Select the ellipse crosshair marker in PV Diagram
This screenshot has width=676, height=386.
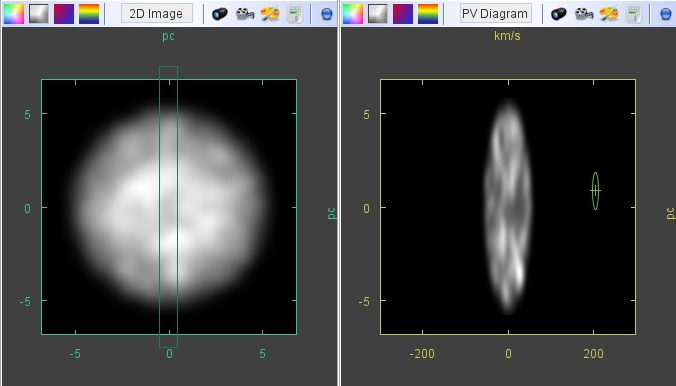[595, 191]
